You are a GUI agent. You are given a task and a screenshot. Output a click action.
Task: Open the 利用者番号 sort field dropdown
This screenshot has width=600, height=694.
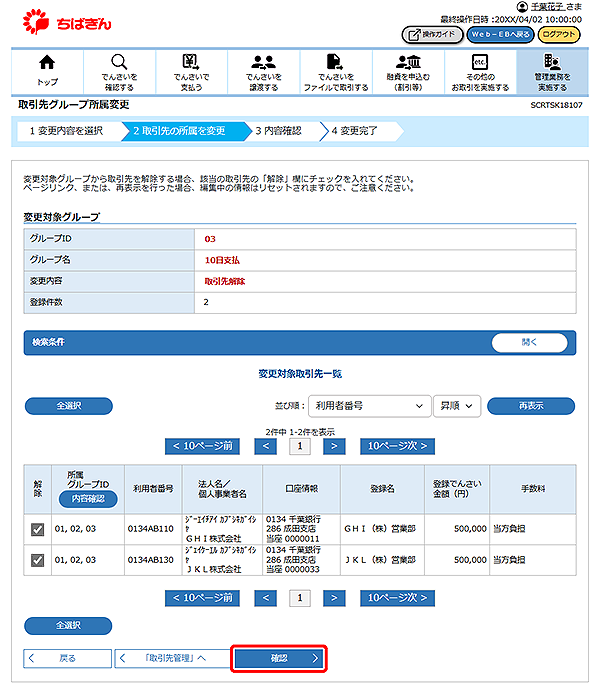366,406
